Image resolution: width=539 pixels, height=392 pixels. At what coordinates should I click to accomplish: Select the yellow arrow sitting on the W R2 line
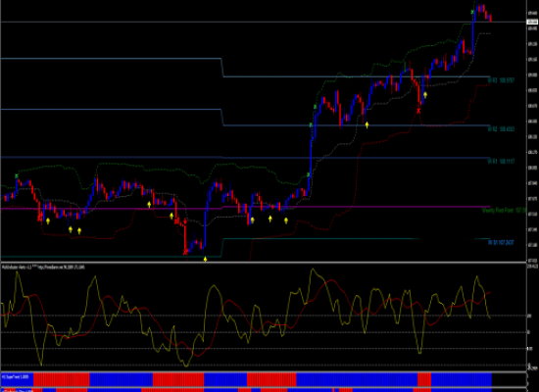[x=367, y=124]
